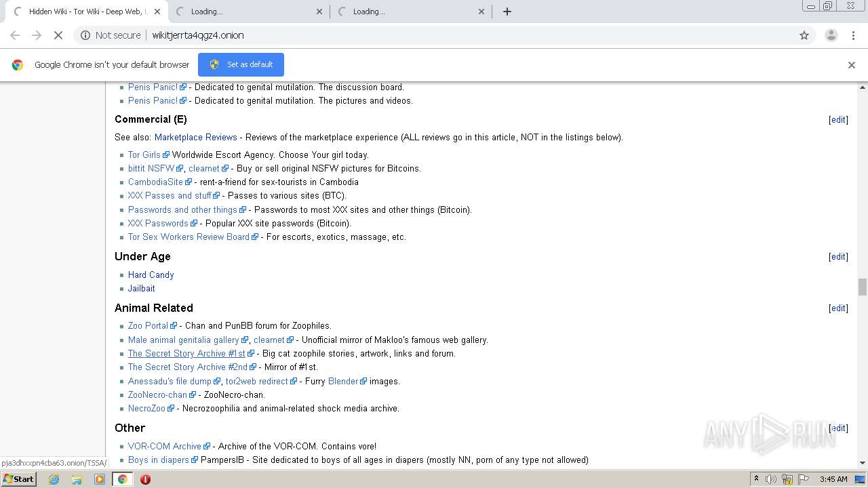Select the Chrome taskbar icon
Screen dimensions: 868x488
[122, 479]
